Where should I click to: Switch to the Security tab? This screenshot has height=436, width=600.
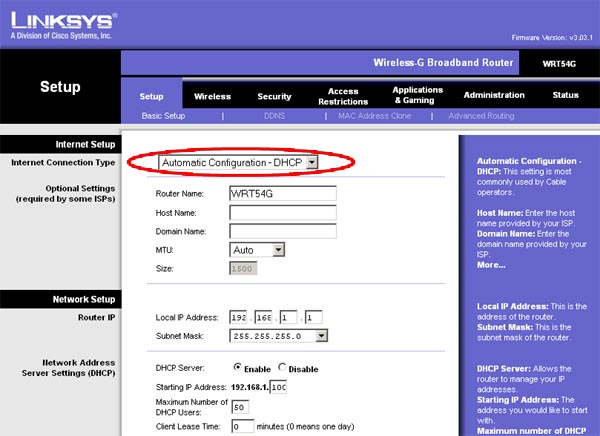[x=274, y=96]
